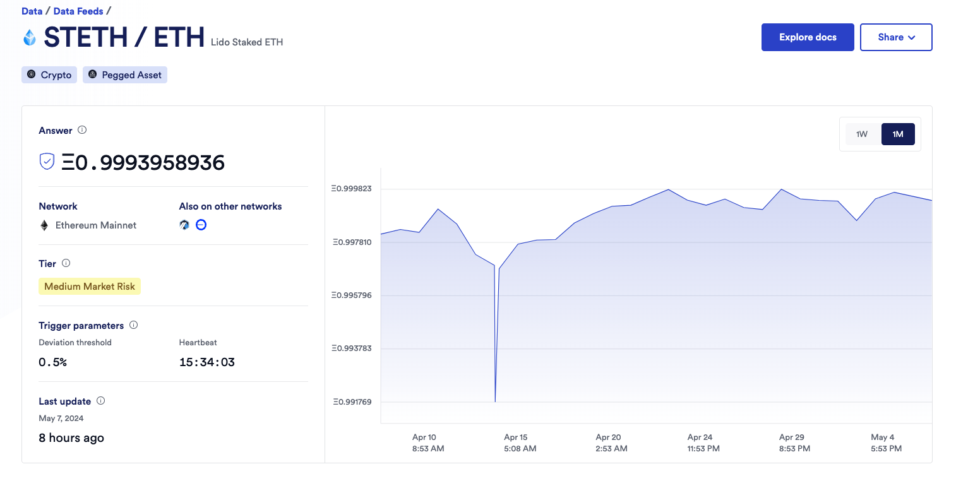980x493 pixels.
Task: Click the Ξ0.997810 y-axis label
Action: point(352,242)
